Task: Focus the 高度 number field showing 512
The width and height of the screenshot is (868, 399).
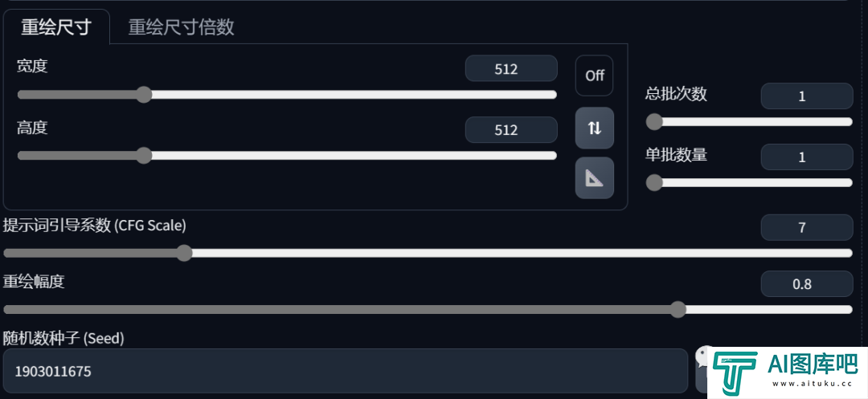Action: [x=511, y=130]
